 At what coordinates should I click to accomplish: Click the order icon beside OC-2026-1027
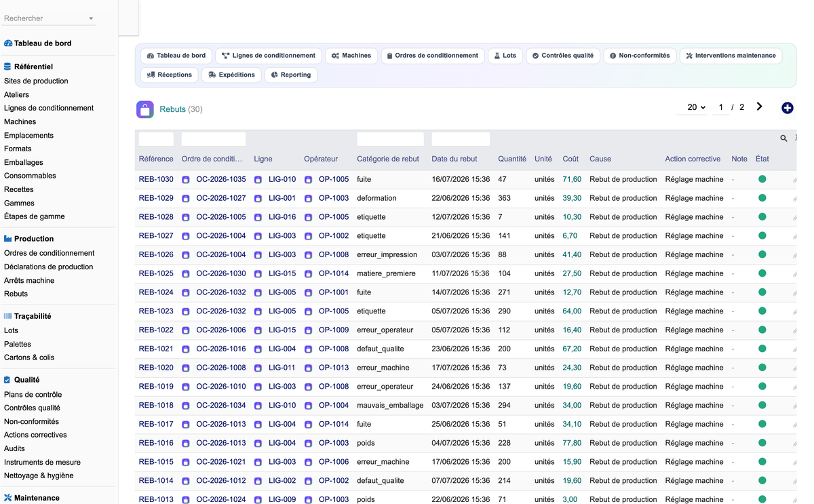click(186, 199)
